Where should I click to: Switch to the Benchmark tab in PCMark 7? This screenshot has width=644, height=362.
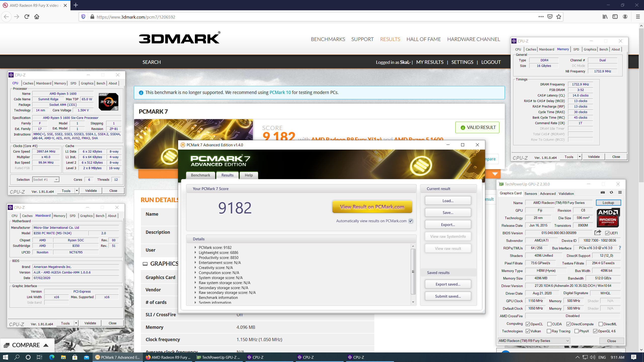[x=200, y=175]
